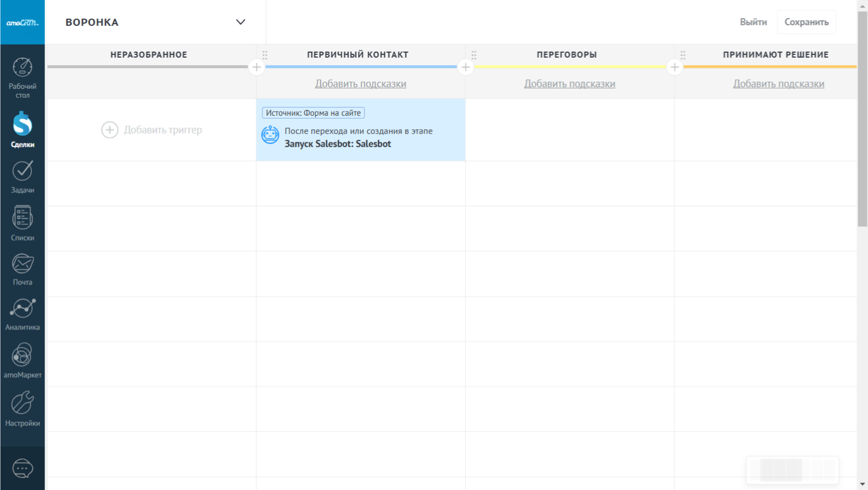Click the amoCRM logo
This screenshot has height=490, width=868.
pos(23,23)
